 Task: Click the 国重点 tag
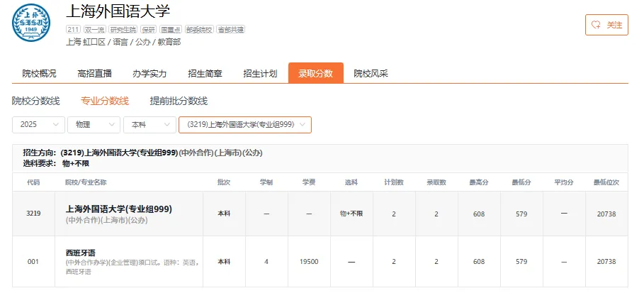pyautogui.click(x=171, y=30)
